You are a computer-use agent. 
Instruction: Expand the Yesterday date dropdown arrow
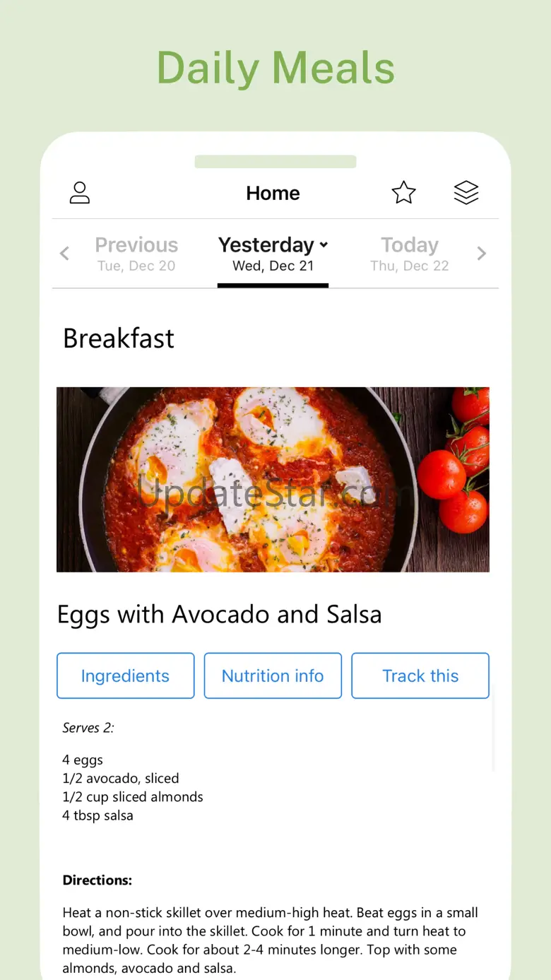pos(324,244)
